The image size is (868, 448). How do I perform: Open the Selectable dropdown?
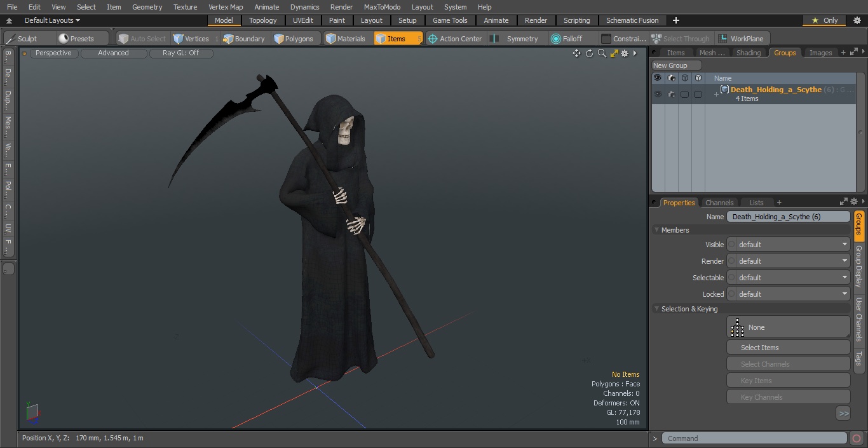click(x=789, y=278)
